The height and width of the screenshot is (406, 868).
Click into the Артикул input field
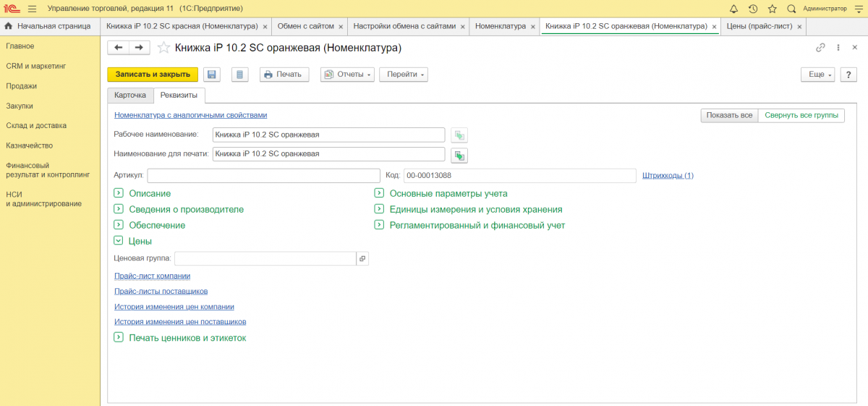pyautogui.click(x=263, y=175)
